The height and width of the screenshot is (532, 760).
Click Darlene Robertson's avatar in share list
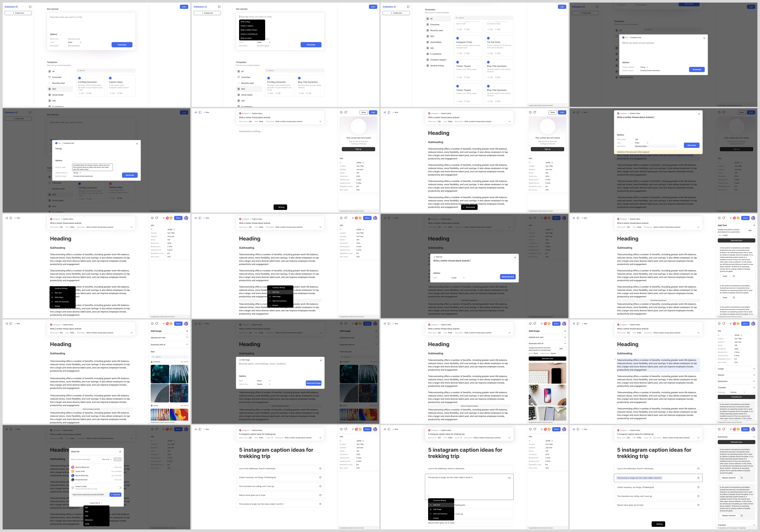(x=73, y=467)
